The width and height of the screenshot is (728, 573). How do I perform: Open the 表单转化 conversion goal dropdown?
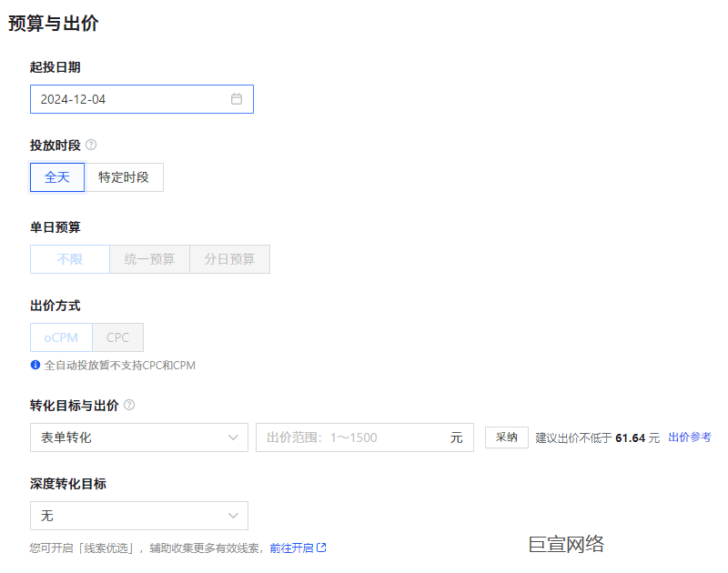(136, 437)
